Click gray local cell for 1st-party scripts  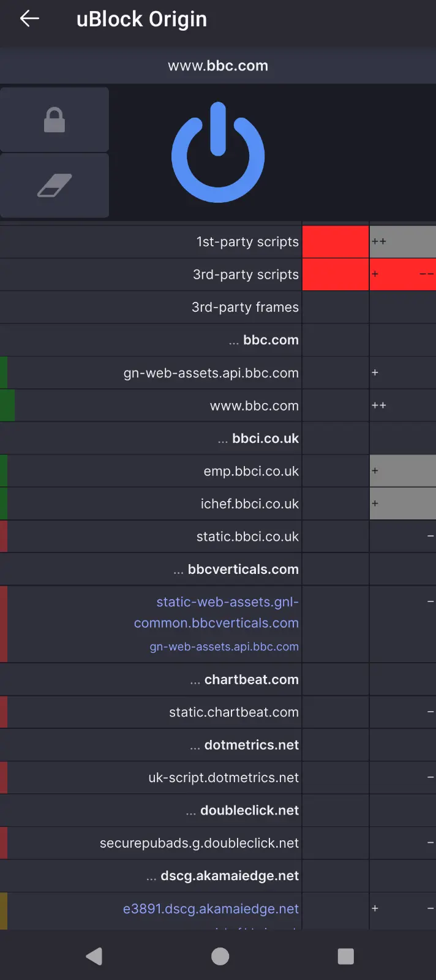[x=403, y=242]
